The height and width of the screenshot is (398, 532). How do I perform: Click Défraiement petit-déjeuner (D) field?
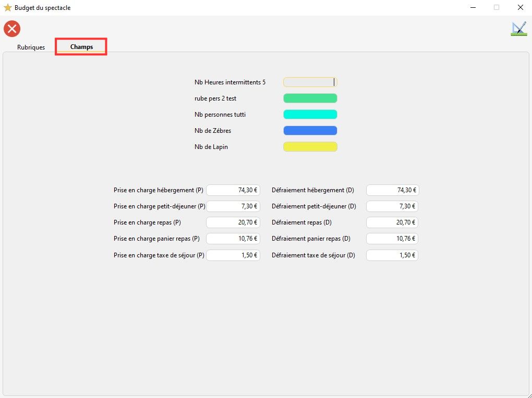392,207
